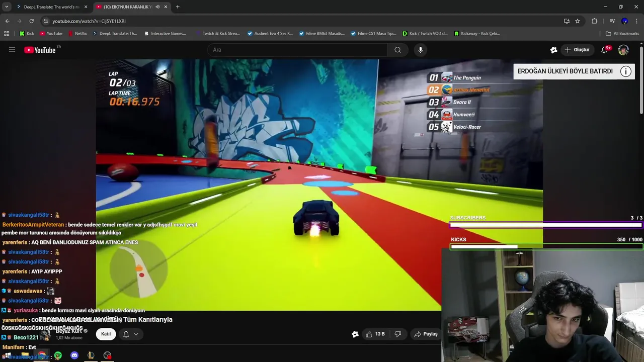This screenshot has width=644, height=362.
Task: Expand the All Bookmarks folder
Action: pos(622,34)
